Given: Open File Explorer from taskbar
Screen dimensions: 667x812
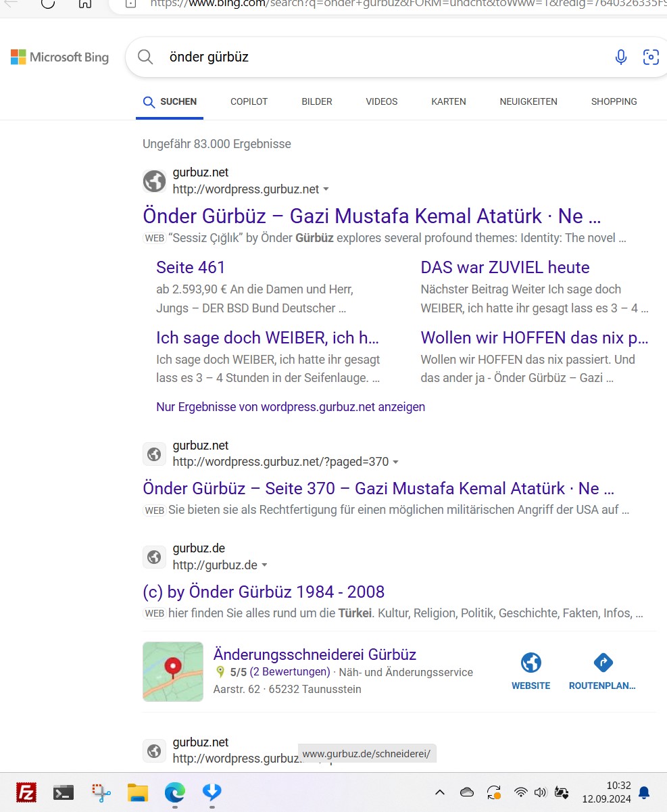Looking at the screenshot, I should [138, 792].
